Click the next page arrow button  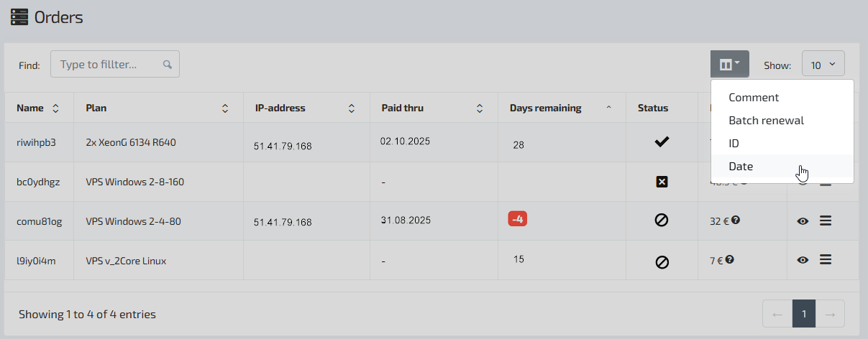[x=830, y=314]
